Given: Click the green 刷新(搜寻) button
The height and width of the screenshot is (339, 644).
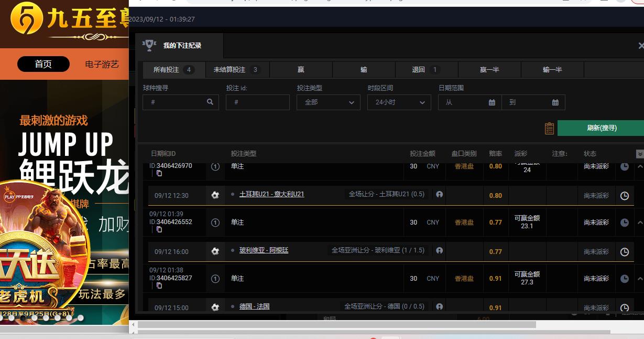Looking at the screenshot, I should pos(601,128).
